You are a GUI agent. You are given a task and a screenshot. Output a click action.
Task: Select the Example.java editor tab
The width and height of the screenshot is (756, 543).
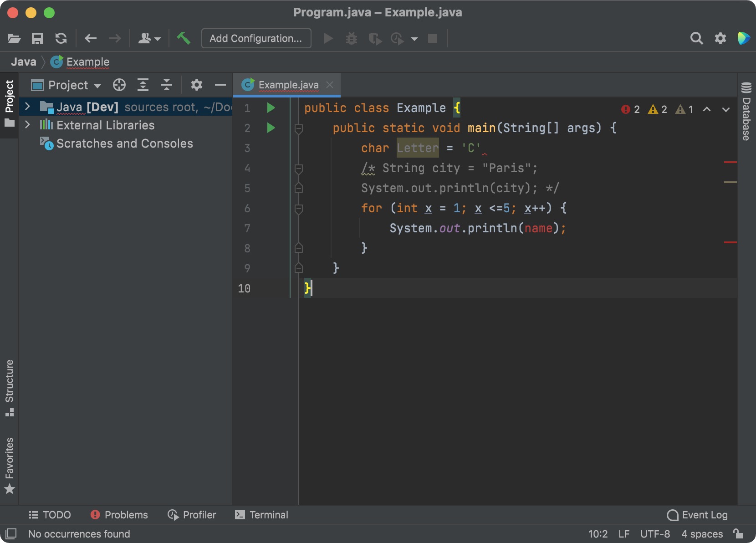coord(288,85)
